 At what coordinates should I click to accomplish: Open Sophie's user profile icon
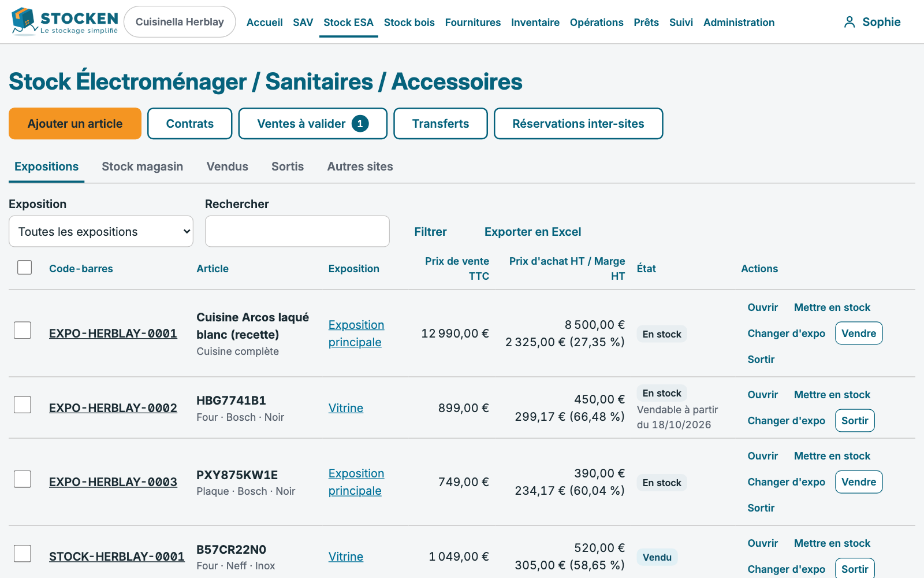click(849, 22)
